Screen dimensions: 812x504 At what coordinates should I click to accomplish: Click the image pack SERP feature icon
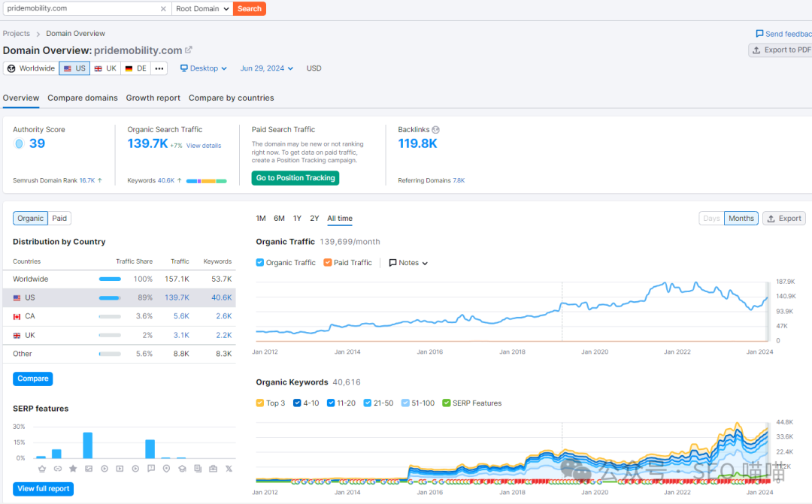[89, 469]
